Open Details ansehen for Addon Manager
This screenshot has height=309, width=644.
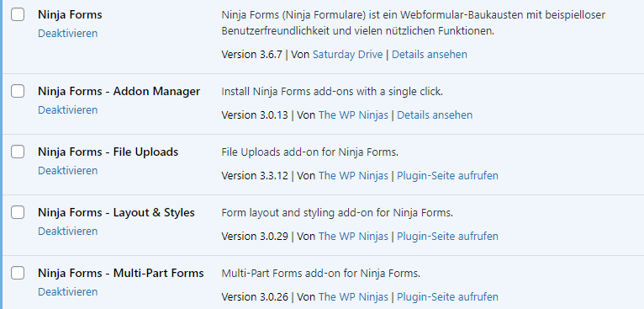click(435, 115)
